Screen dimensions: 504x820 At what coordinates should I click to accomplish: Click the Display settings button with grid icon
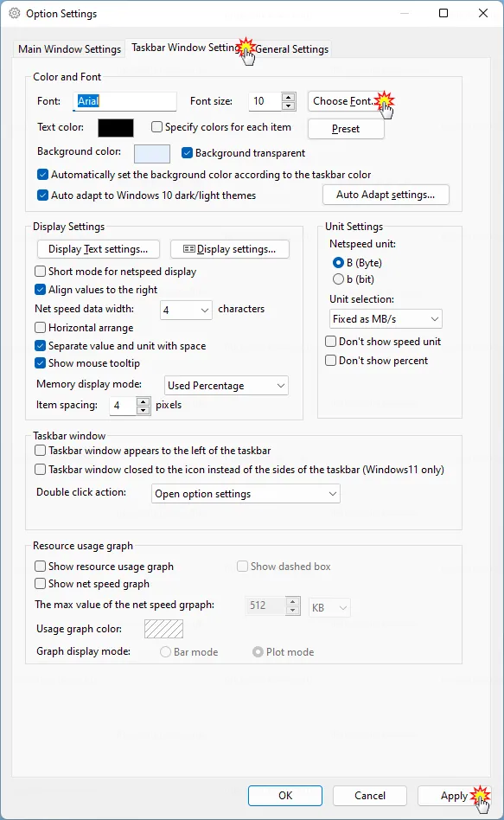[x=229, y=249]
